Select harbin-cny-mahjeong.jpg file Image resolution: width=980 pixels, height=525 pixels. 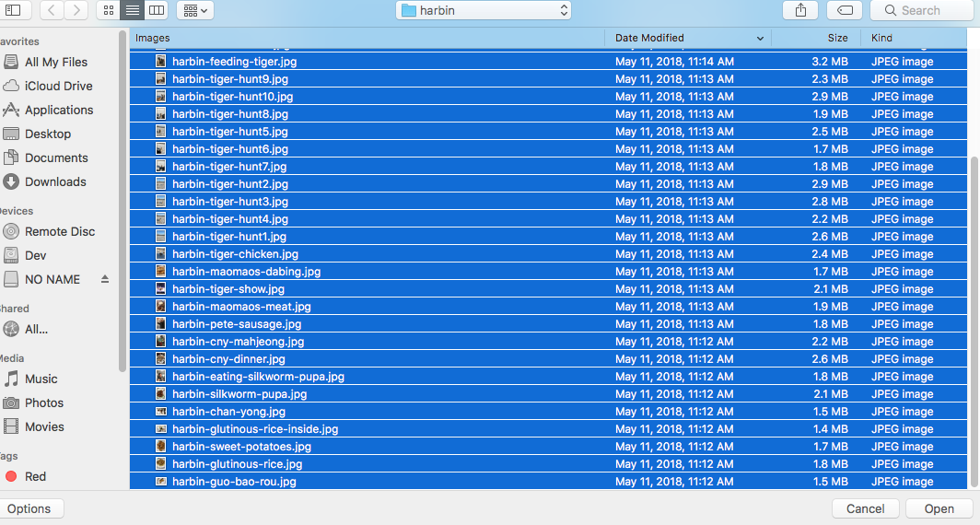[x=548, y=341]
